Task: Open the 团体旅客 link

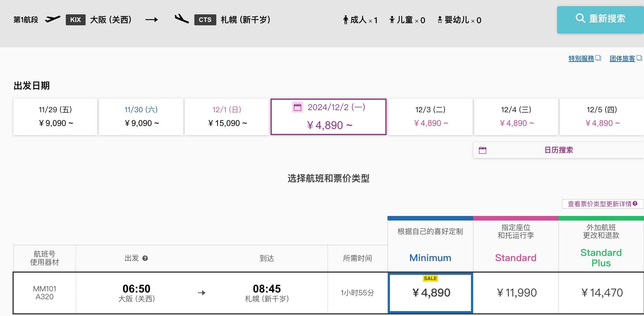Action: point(622,58)
